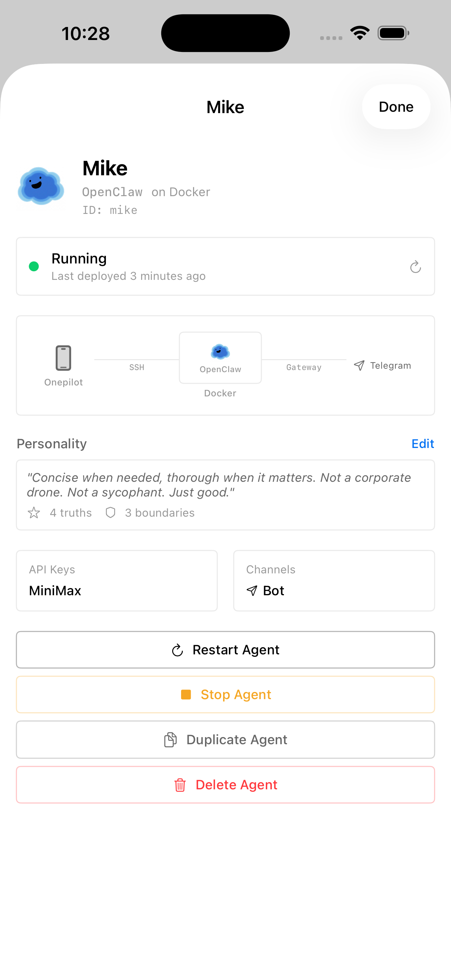Tap the duplicate documents icon

tap(170, 739)
